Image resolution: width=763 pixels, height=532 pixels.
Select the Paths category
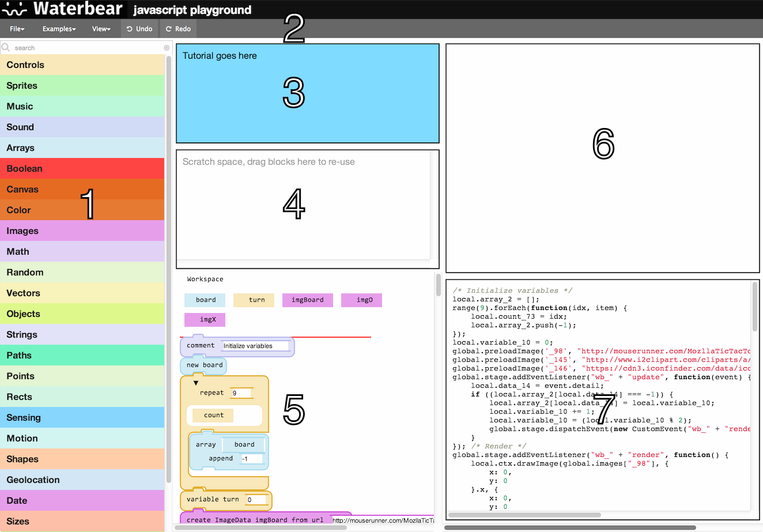coord(82,355)
